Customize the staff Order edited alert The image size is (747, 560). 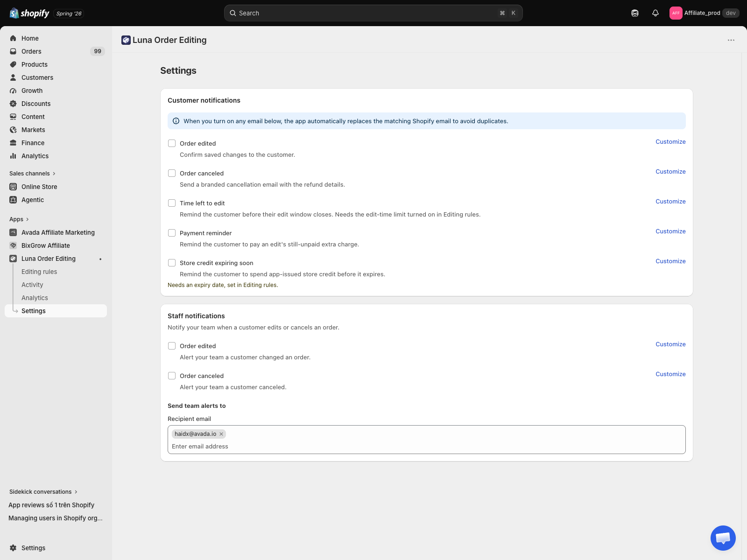(x=670, y=344)
